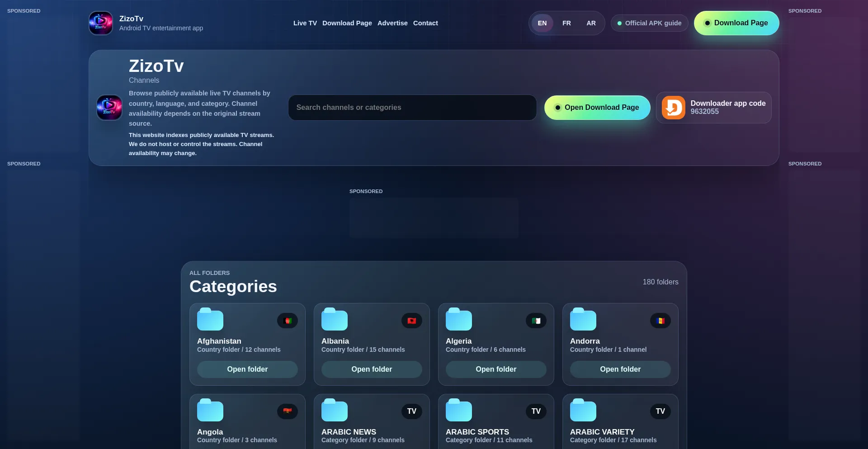
Task: Click the sponsored banner above Categories
Action: [x=434, y=218]
